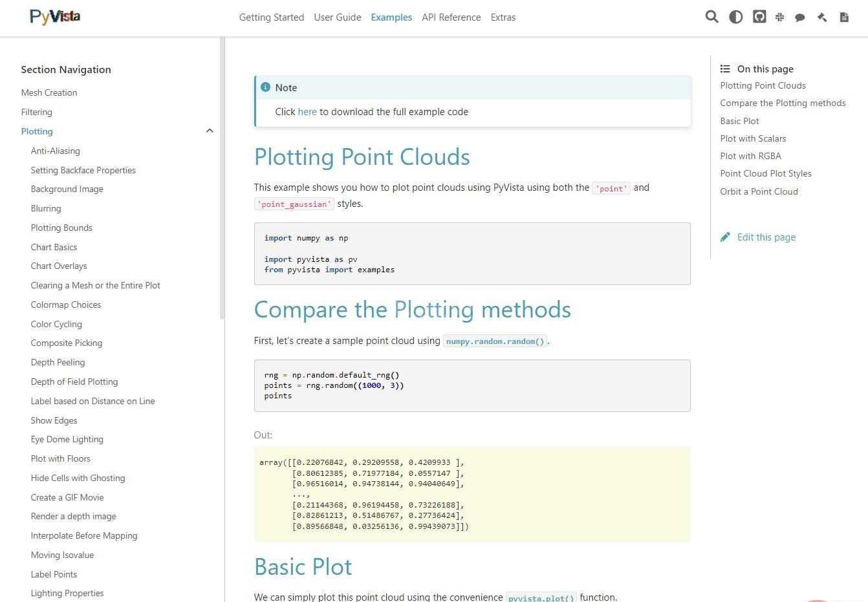The height and width of the screenshot is (602, 868).
Task: Open the Moving Isovalue example
Action: click(63, 555)
